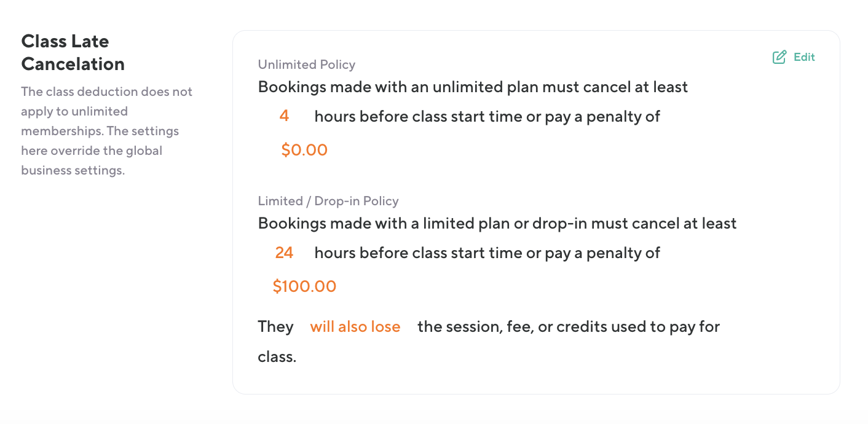
Task: Click "The class deduction does not" description line
Action: coord(106,92)
